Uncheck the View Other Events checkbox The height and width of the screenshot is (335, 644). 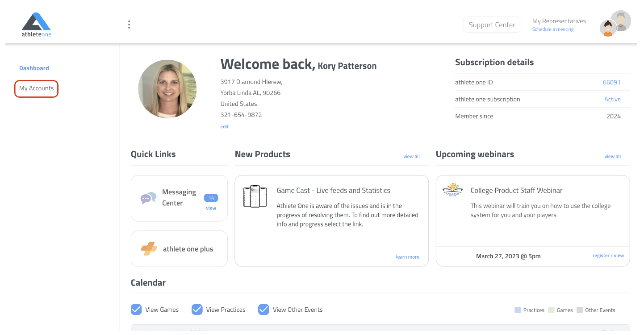click(264, 310)
